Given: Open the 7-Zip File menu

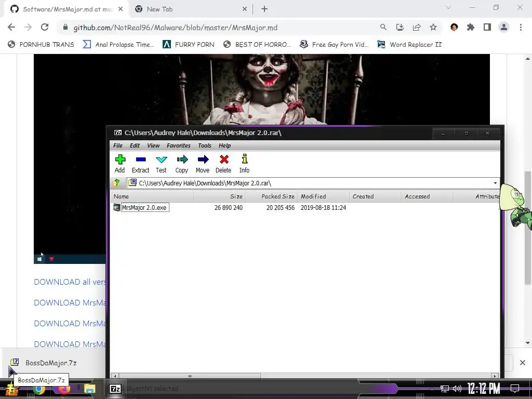Looking at the screenshot, I should [x=118, y=145].
